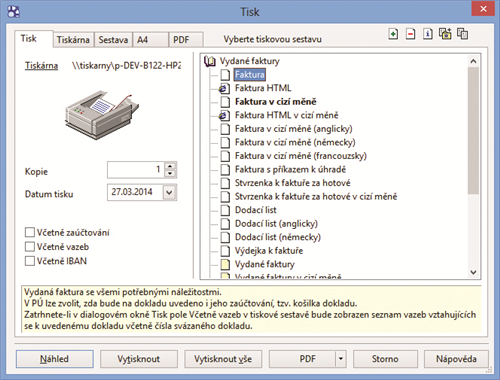Image resolution: width=500 pixels, height=380 pixels.
Task: Click the page icon of Faktura v cizí měně (německy)
Action: pyautogui.click(x=225, y=142)
